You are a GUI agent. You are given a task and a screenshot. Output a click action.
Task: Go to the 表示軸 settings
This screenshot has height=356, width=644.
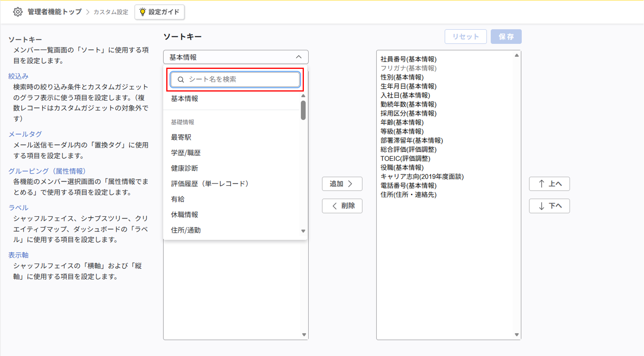tap(18, 255)
